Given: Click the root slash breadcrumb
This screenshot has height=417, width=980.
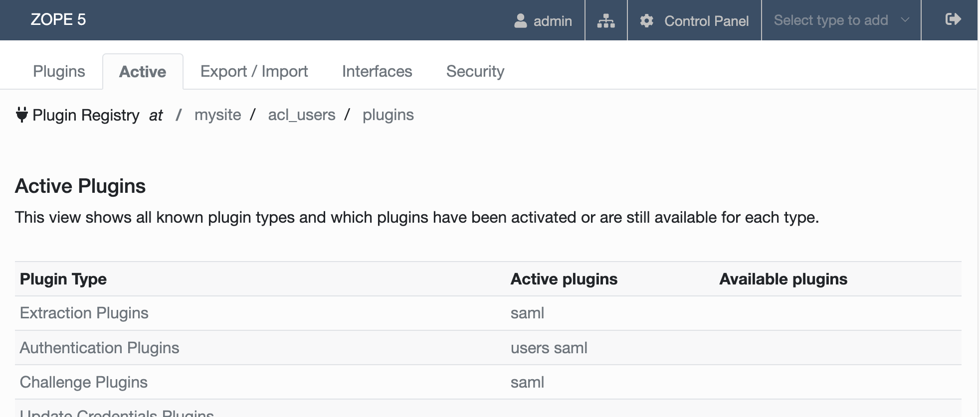Looking at the screenshot, I should [179, 115].
